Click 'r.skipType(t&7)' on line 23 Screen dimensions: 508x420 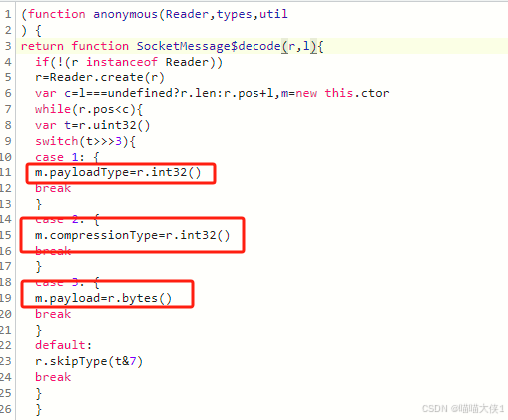pos(89,361)
